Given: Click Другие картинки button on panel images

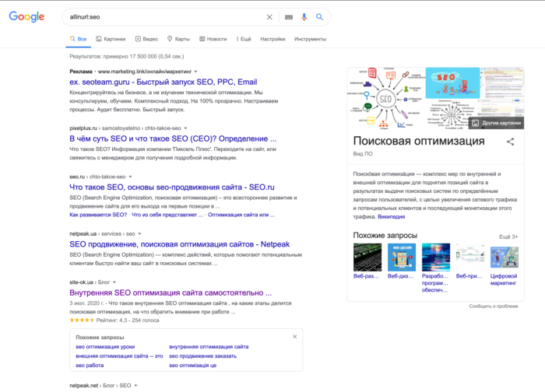Looking at the screenshot, I should click(x=497, y=123).
